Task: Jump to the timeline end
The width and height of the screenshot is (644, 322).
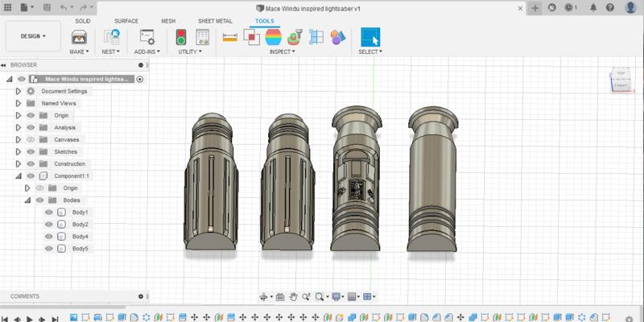Action: [x=55, y=319]
